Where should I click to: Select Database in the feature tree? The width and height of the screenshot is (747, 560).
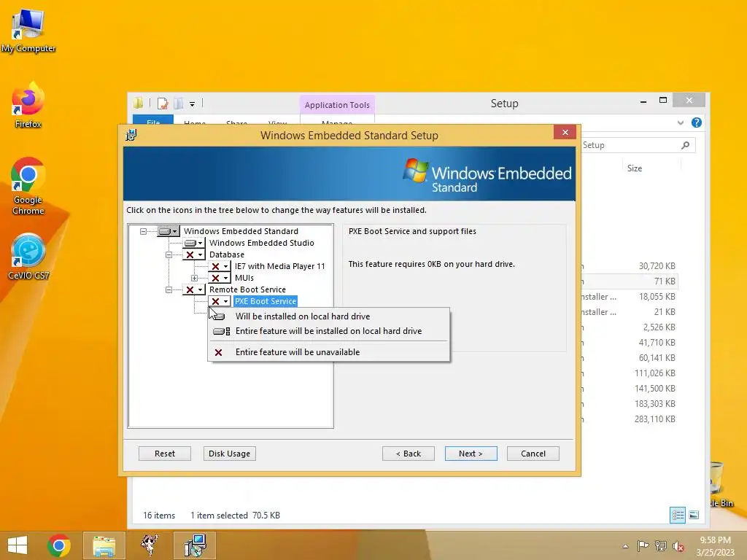pyautogui.click(x=227, y=254)
